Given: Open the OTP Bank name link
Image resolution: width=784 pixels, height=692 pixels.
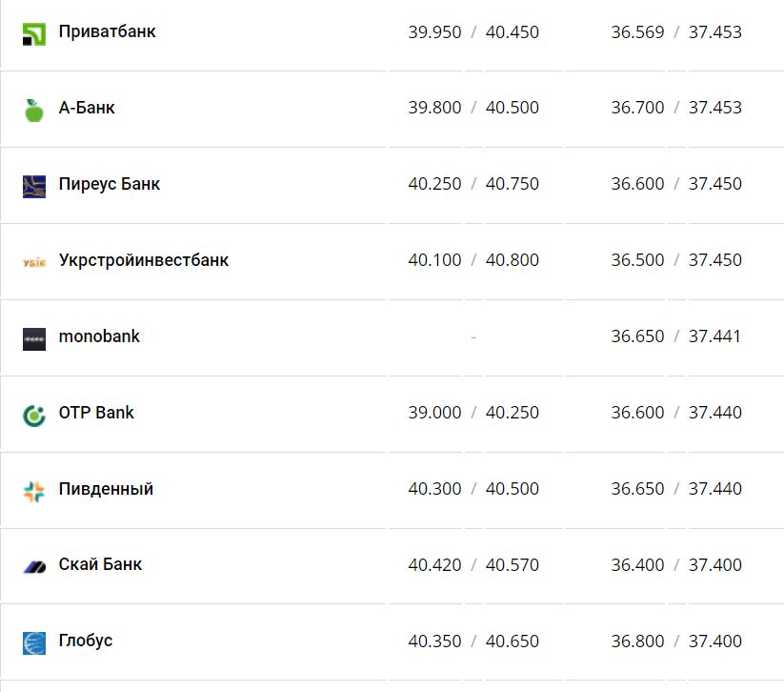Looking at the screenshot, I should 96,413.
